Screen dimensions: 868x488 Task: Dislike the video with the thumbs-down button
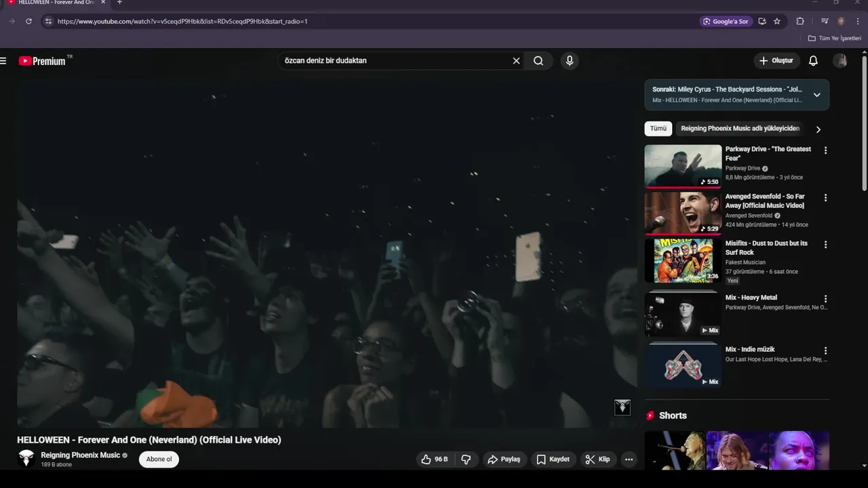click(466, 460)
